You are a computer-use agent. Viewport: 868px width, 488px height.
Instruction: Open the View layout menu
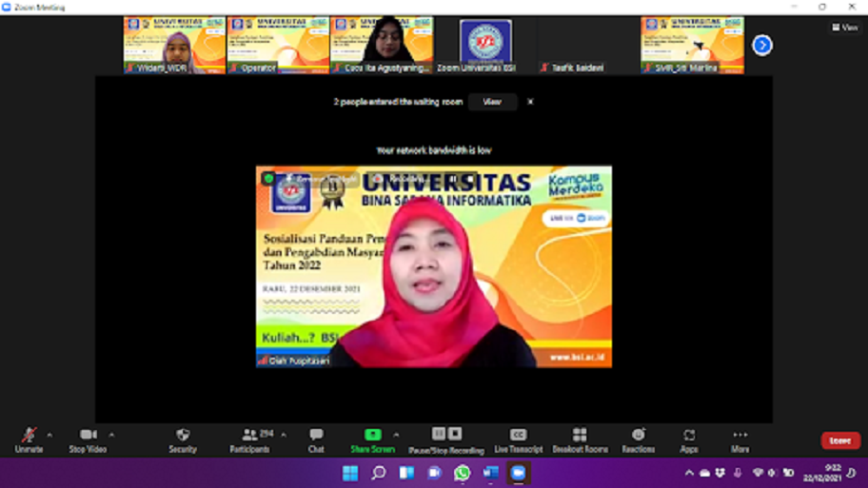tap(845, 27)
